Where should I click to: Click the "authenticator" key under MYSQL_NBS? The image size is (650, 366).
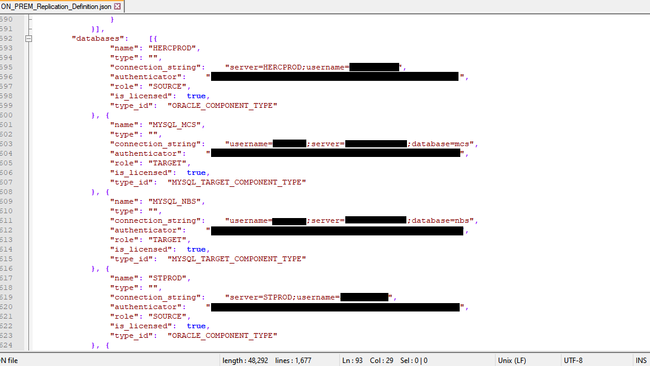click(x=146, y=230)
